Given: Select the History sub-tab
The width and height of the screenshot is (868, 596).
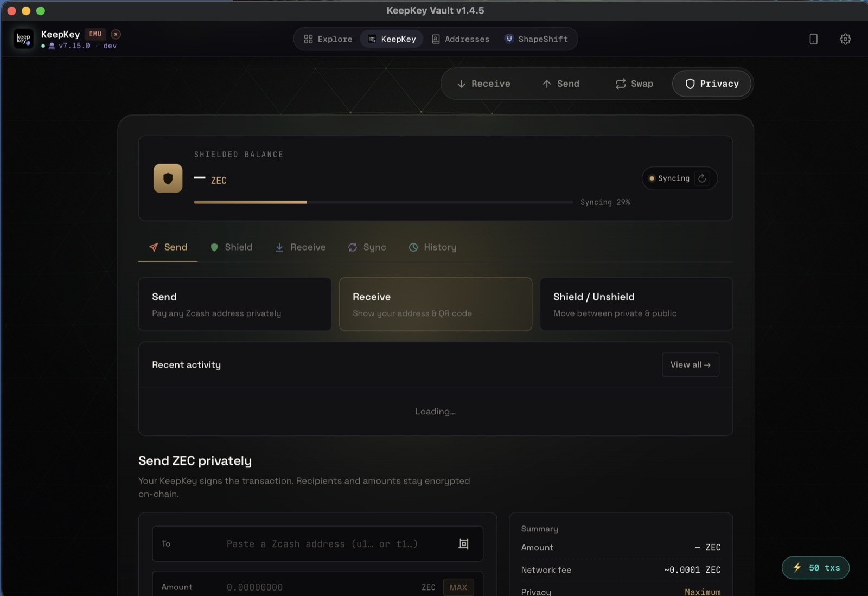Looking at the screenshot, I should tap(432, 247).
